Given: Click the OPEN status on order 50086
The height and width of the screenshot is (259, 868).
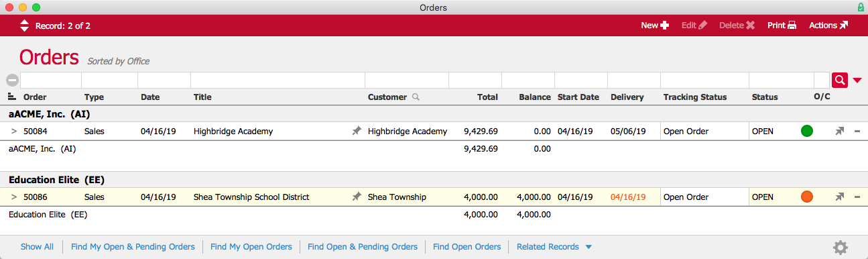Looking at the screenshot, I should tap(763, 197).
